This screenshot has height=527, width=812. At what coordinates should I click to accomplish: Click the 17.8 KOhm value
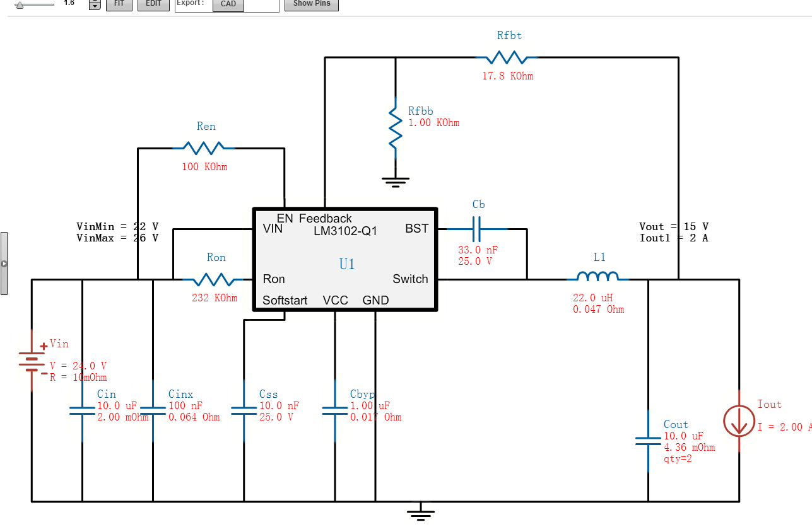(x=507, y=76)
